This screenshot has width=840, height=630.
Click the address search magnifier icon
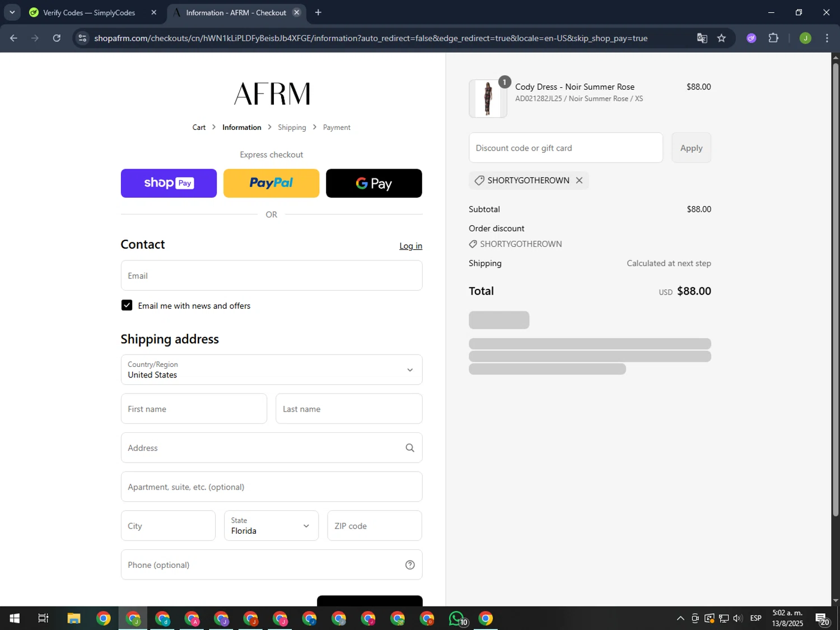pos(410,448)
